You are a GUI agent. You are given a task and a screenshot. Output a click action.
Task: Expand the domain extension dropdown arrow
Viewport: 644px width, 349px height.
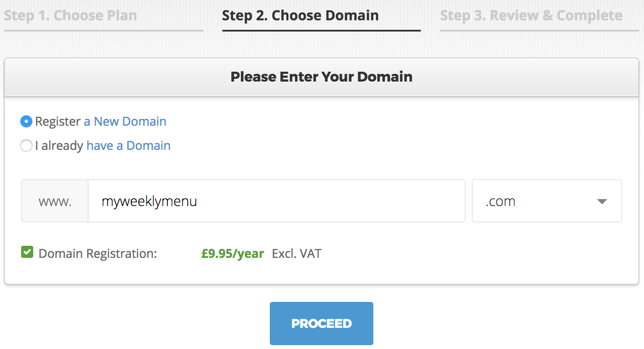click(602, 202)
